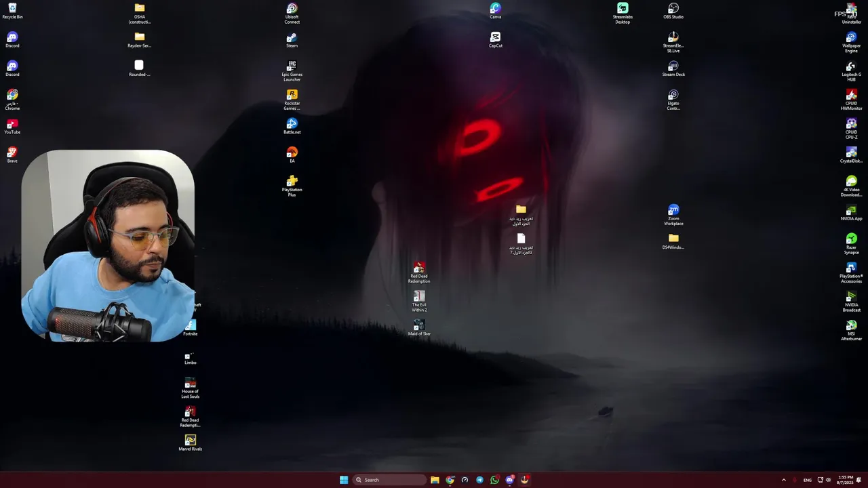
Task: Open the NVIDIA App shortcut
Action: (851, 213)
